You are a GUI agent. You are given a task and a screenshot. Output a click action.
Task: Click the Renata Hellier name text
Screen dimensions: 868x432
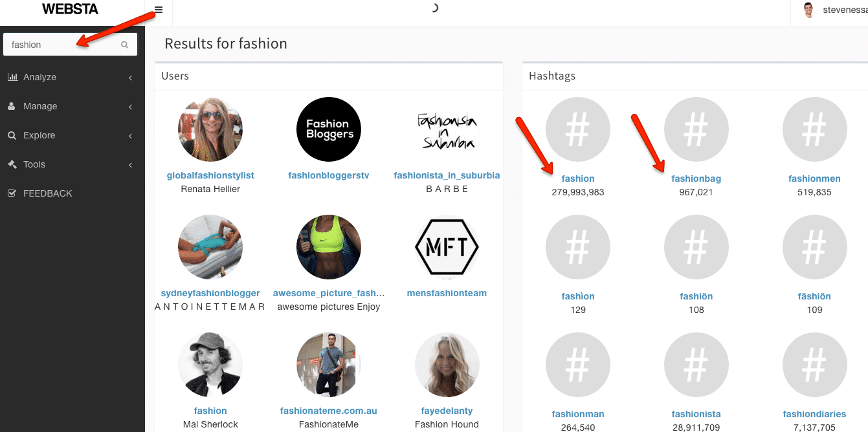coord(210,189)
